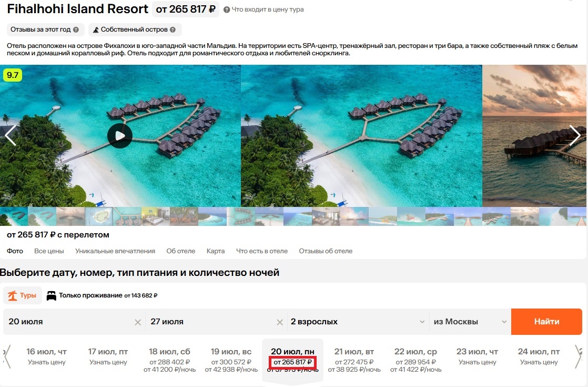Show previous gallery photo with left arrow
588x387 pixels.
click(10, 135)
